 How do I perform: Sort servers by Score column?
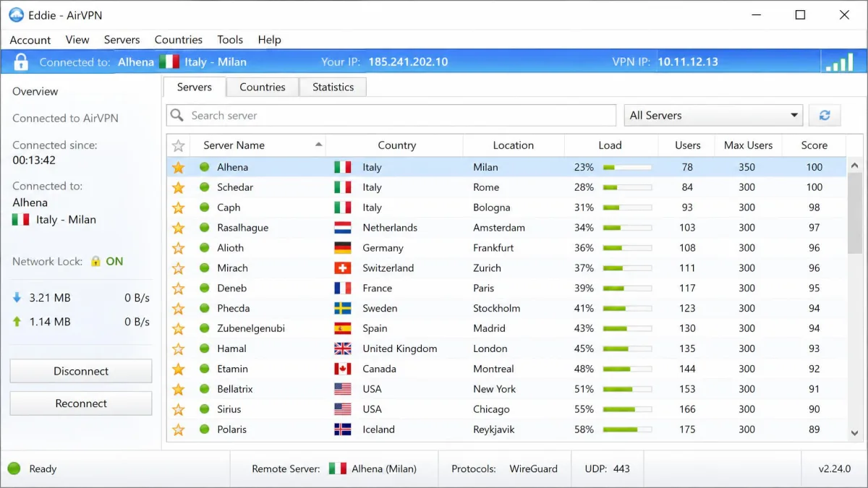coord(814,145)
